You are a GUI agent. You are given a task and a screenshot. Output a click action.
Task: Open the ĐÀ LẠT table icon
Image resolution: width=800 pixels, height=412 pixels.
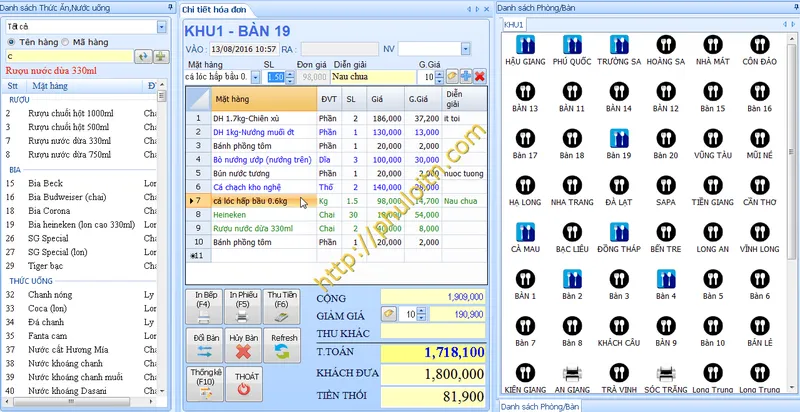pos(619,185)
